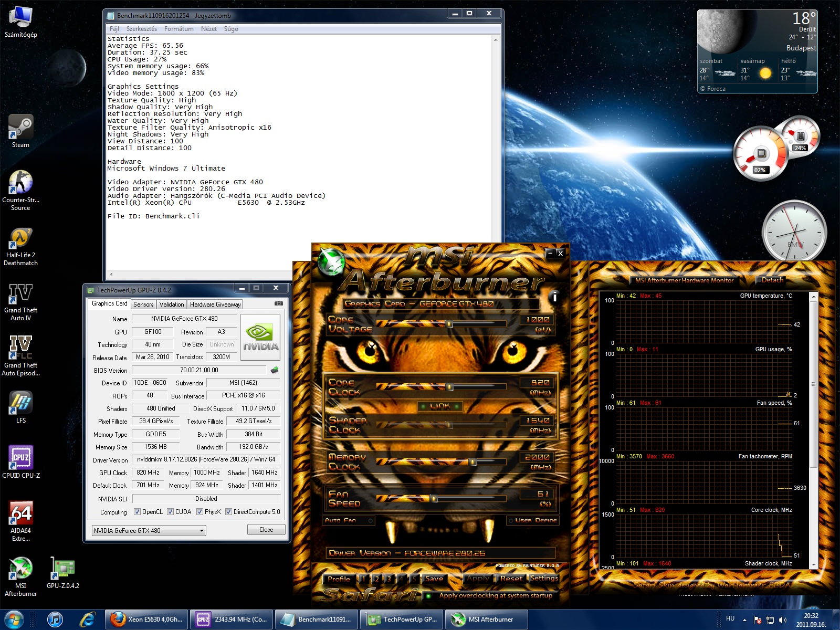Click the NVIDIA logo in GPU-Z
840x630 pixels.
pos(260,337)
